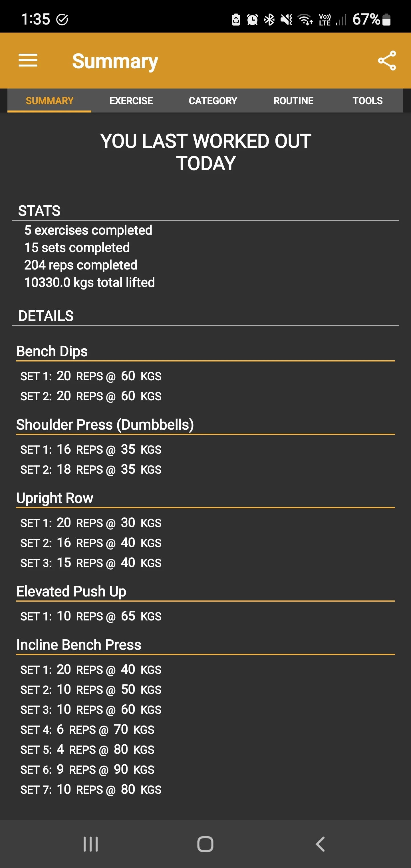Select the Summary tab
411x868 pixels.
(x=50, y=101)
